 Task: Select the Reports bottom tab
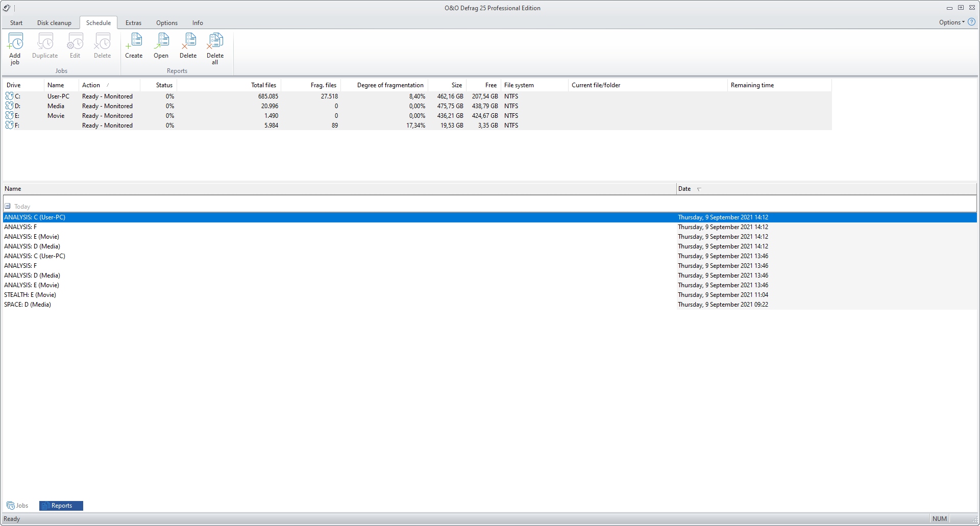pyautogui.click(x=61, y=506)
